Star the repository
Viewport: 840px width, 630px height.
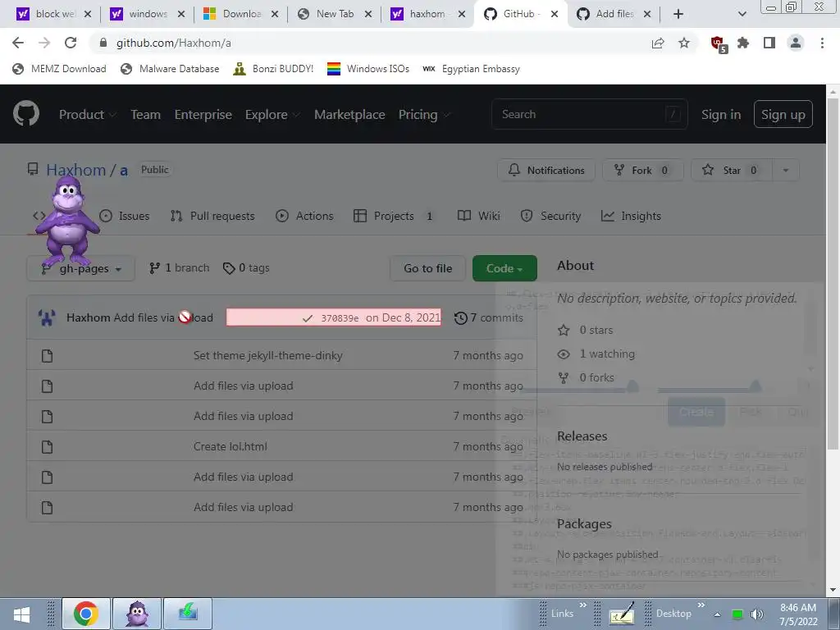pyautogui.click(x=732, y=171)
